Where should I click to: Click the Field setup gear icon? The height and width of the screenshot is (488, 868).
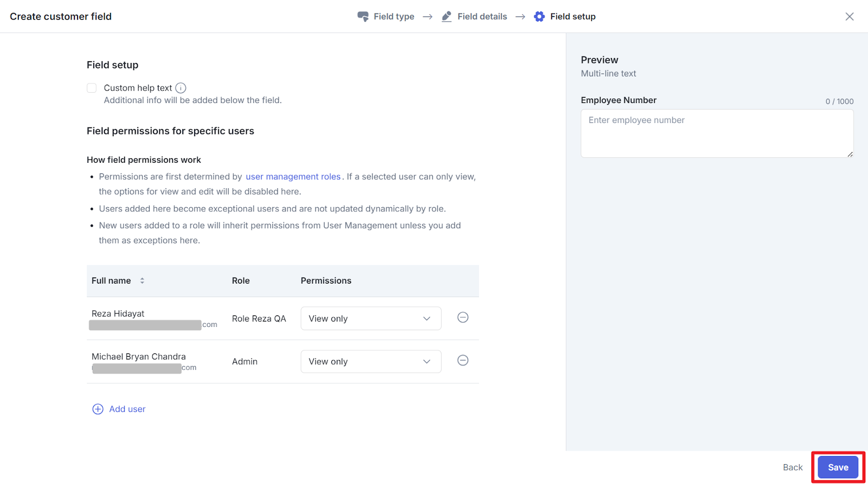coord(539,16)
